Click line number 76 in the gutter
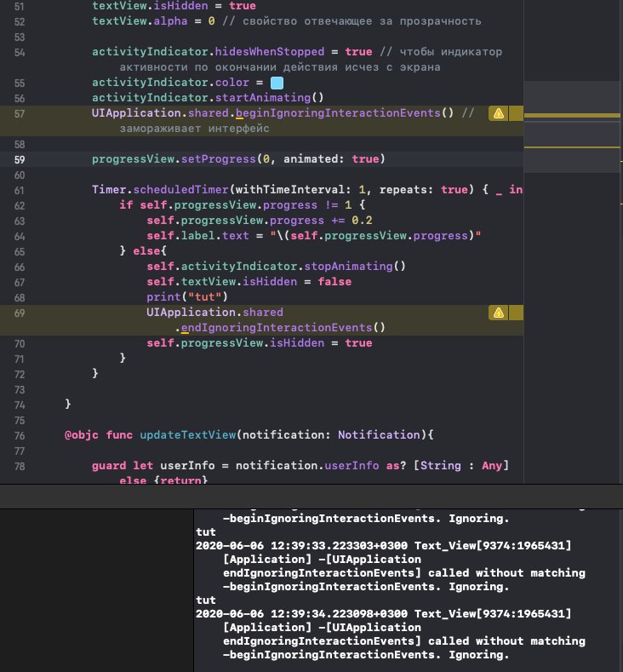This screenshot has width=623, height=672. click(x=20, y=436)
